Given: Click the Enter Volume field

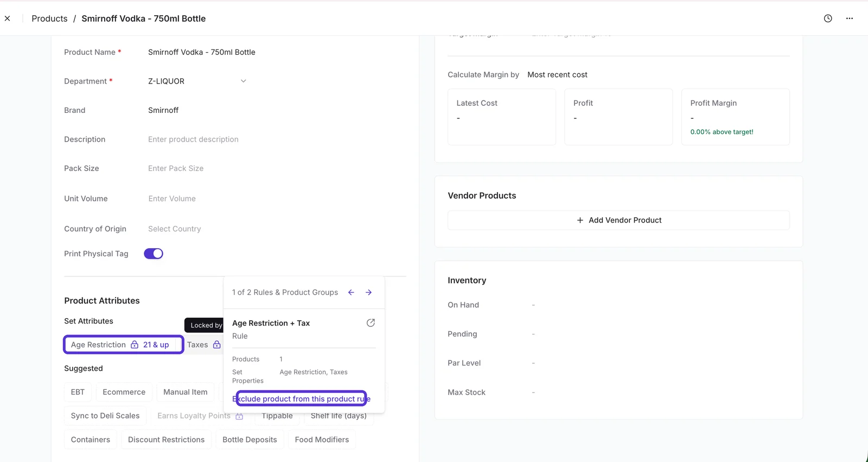Looking at the screenshot, I should coord(172,199).
